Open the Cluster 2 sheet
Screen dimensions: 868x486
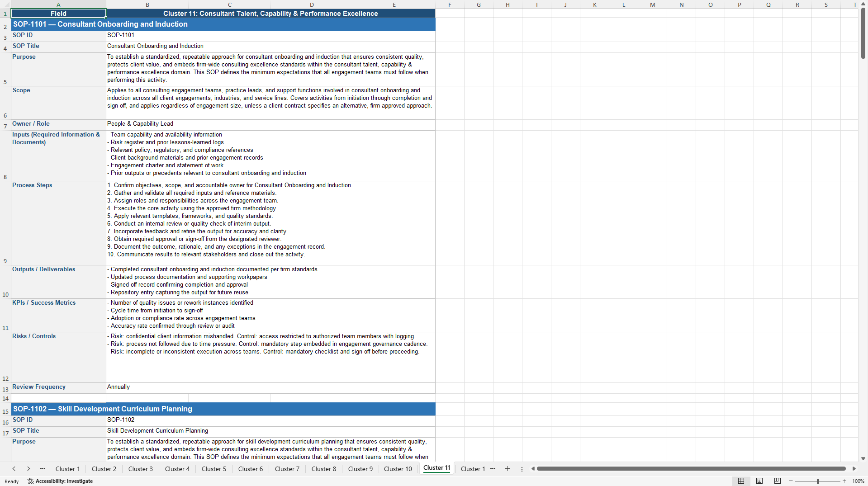104,469
